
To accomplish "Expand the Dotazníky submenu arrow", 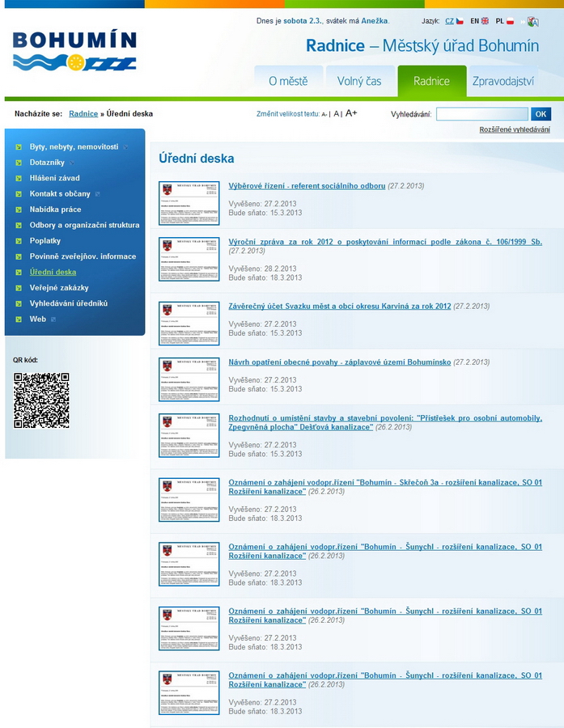I will point(71,163).
